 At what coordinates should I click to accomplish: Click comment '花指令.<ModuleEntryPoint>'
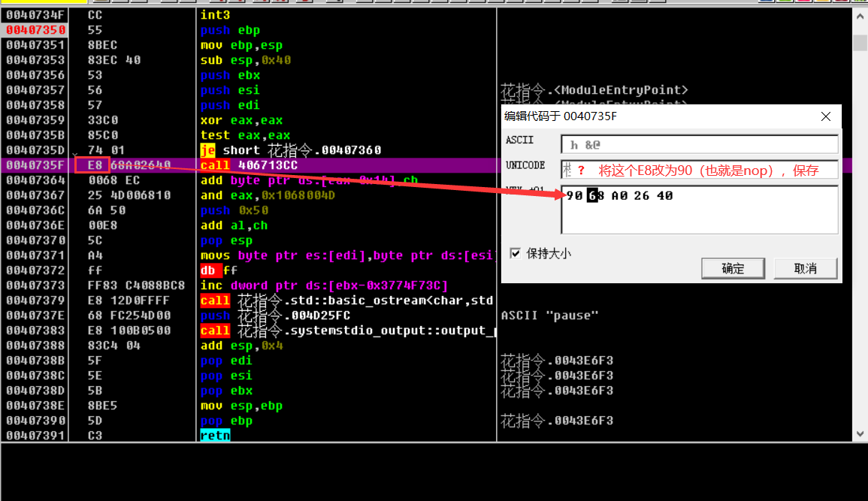click(x=594, y=90)
